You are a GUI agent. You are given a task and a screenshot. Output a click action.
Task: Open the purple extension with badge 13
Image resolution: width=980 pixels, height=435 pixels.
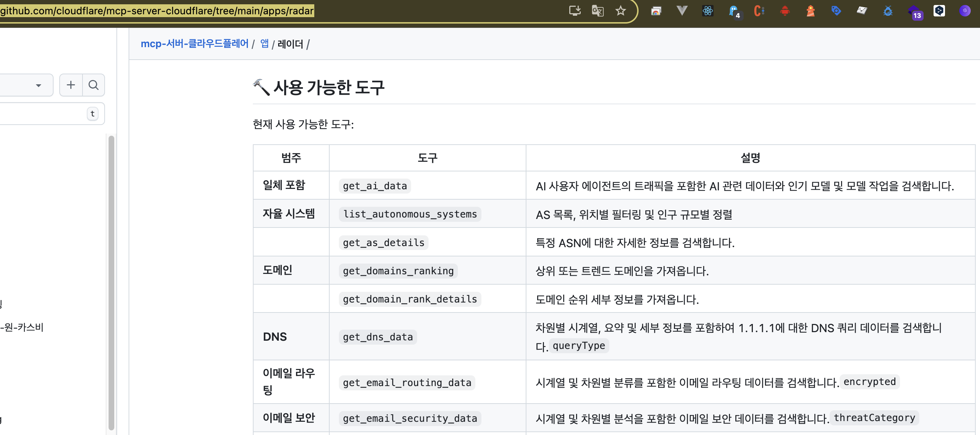(x=914, y=11)
